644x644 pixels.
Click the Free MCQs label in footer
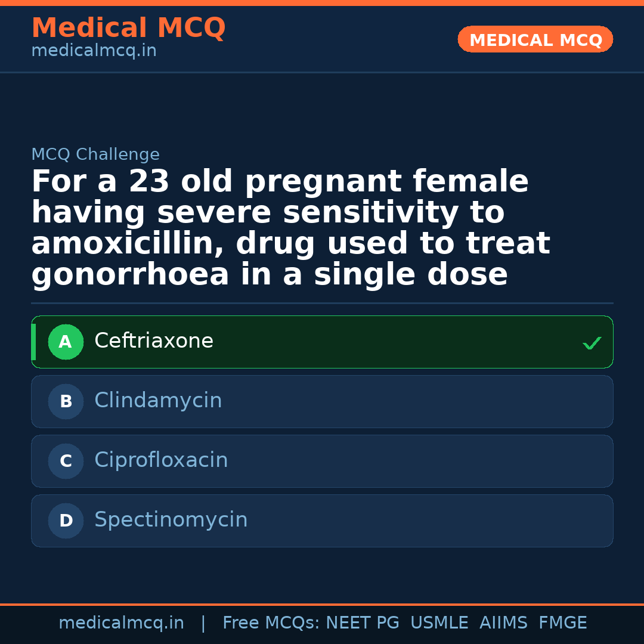pyautogui.click(x=271, y=623)
